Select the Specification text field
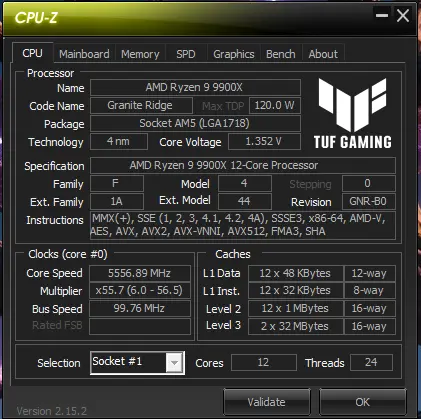The height and width of the screenshot is (419, 421). click(243, 166)
